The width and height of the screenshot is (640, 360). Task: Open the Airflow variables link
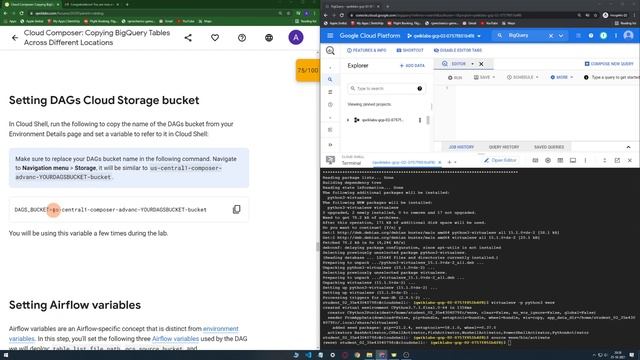click(176, 339)
